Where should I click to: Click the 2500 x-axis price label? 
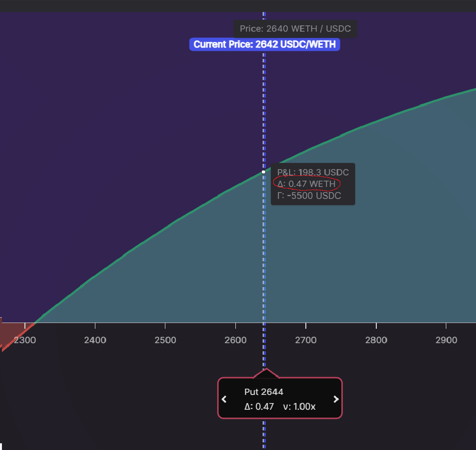pos(165,340)
